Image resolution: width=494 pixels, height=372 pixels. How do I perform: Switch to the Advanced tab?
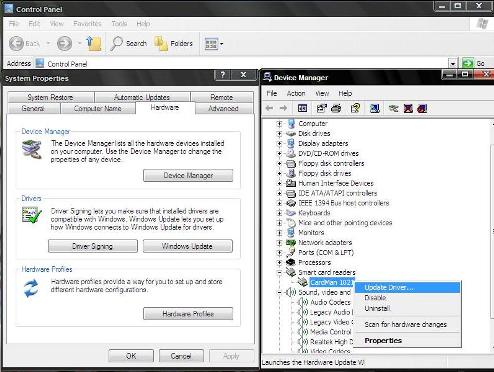click(223, 108)
